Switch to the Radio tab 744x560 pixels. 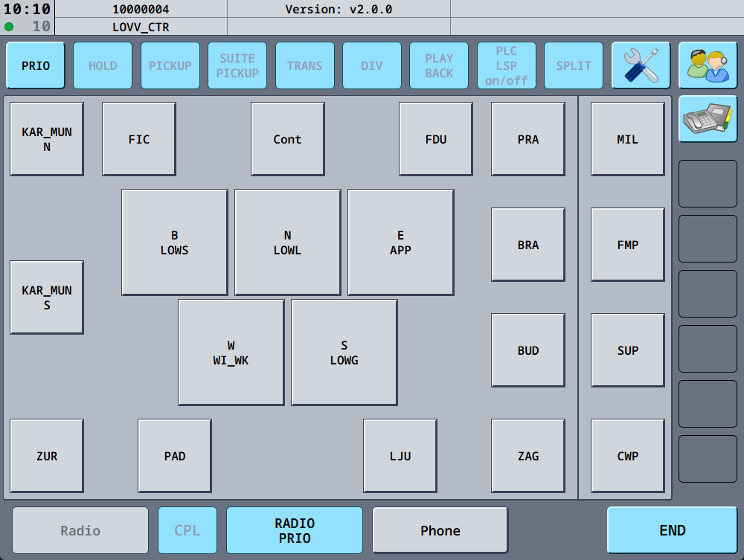pos(79,530)
